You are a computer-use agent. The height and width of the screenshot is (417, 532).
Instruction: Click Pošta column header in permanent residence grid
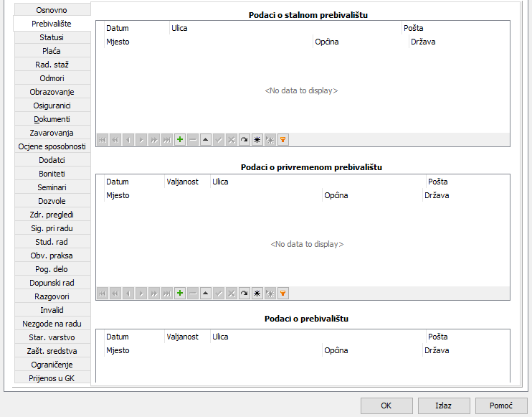(414, 28)
